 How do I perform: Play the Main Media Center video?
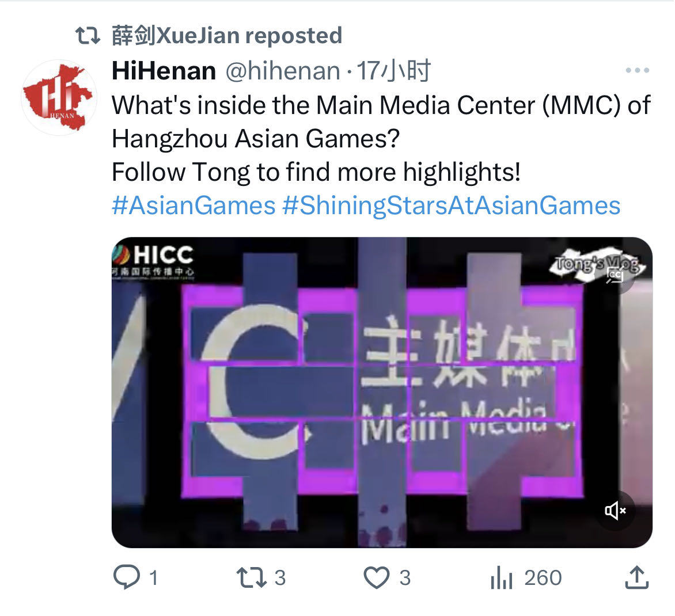pos(382,392)
